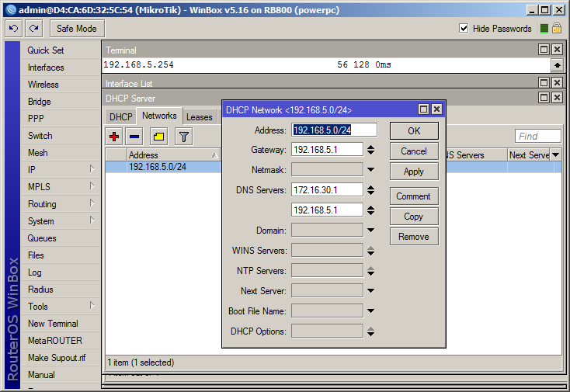Open the DHCP tab
Screen dimensions: 570x392
[x=121, y=117]
